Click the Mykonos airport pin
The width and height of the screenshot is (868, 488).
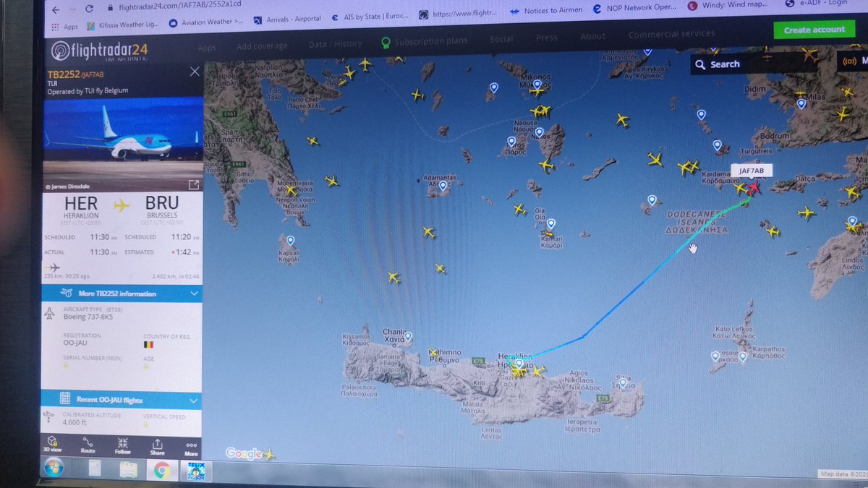(537, 85)
